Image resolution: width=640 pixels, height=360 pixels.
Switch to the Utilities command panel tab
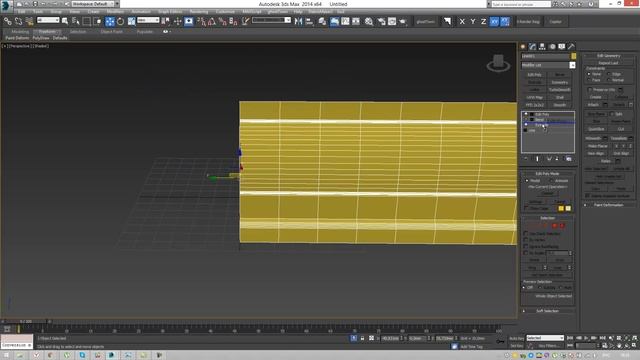coord(571,47)
